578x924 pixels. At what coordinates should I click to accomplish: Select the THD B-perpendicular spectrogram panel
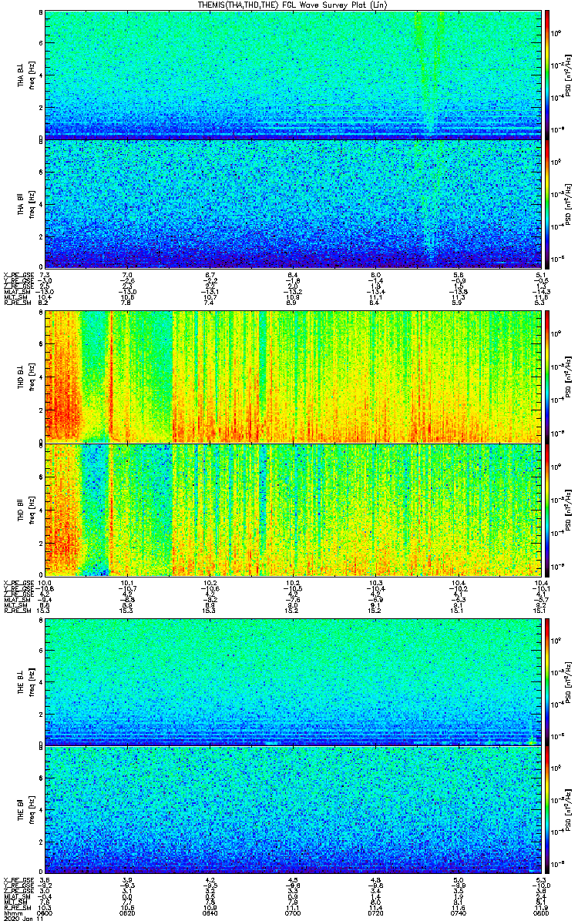point(292,377)
